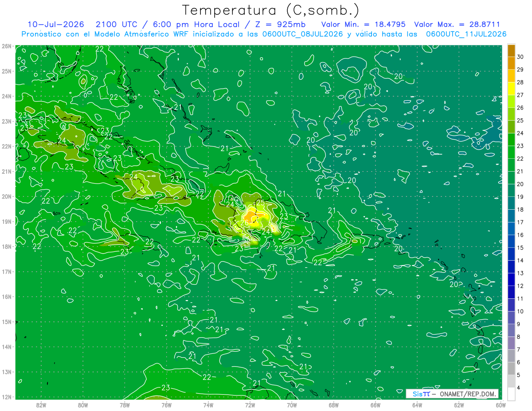Click the legend scale label '4'
Viewport: 532px width, 411px height.
tap(520, 388)
